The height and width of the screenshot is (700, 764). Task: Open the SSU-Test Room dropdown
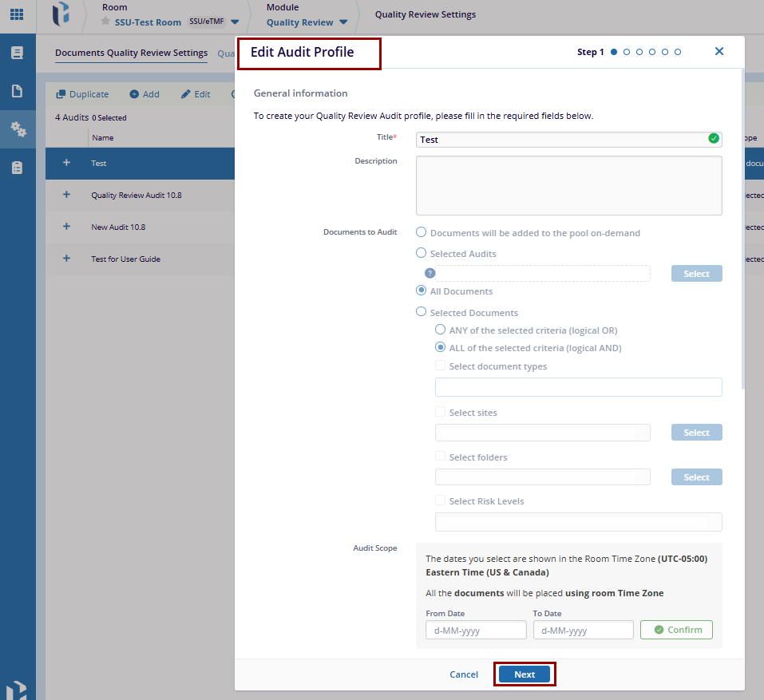tap(235, 22)
